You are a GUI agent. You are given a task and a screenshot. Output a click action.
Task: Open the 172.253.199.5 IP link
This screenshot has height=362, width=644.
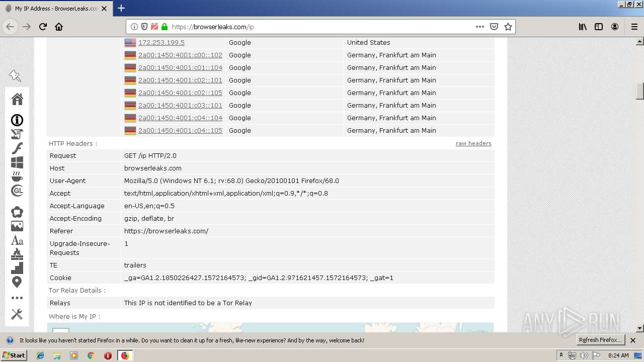pos(162,42)
